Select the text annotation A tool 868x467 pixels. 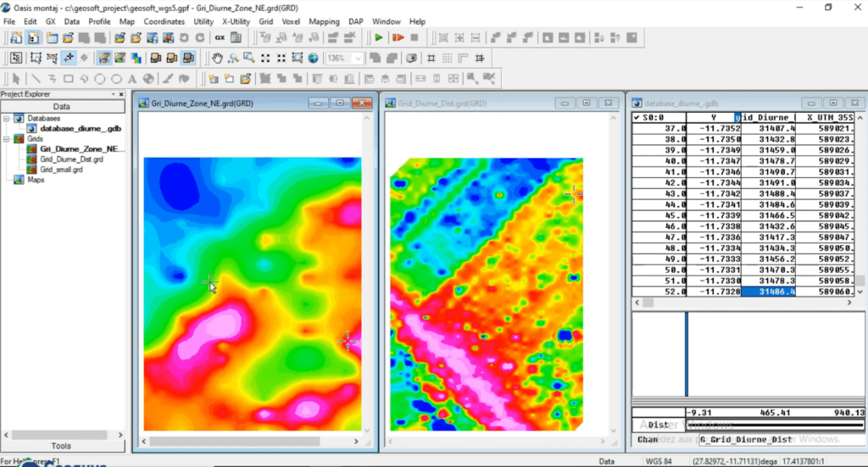click(132, 79)
